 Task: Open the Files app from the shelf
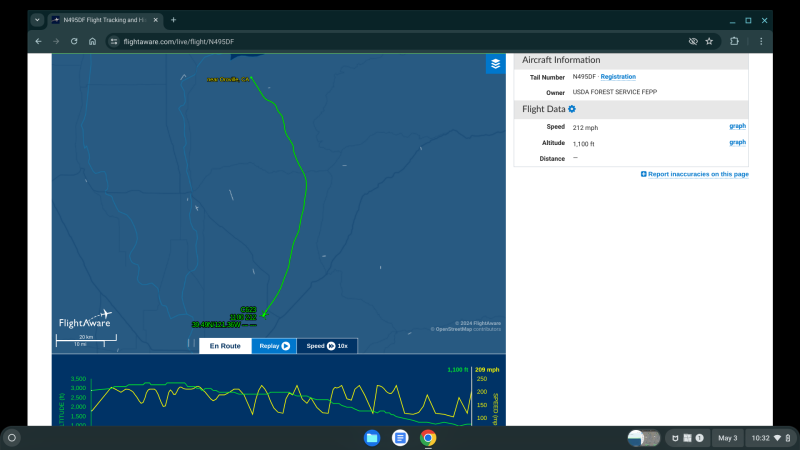(372, 438)
